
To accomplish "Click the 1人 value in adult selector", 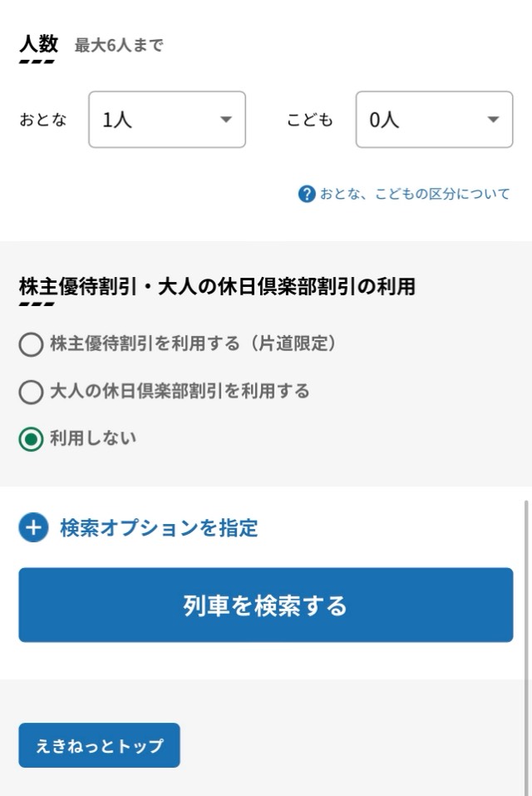I will click(x=117, y=121).
